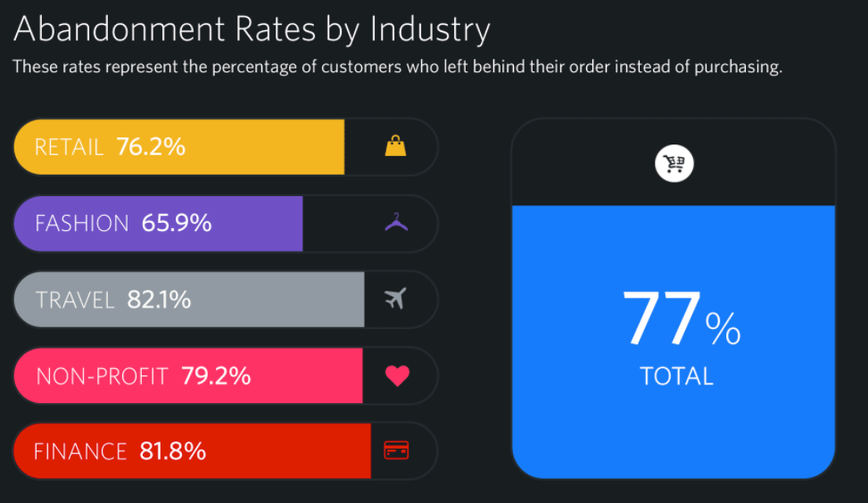The width and height of the screenshot is (868, 503).
Task: Click the shopping cart icon above total
Action: [x=674, y=164]
